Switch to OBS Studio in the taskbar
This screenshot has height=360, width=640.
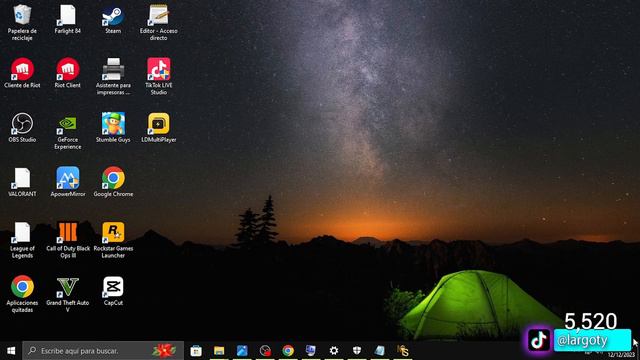265,351
